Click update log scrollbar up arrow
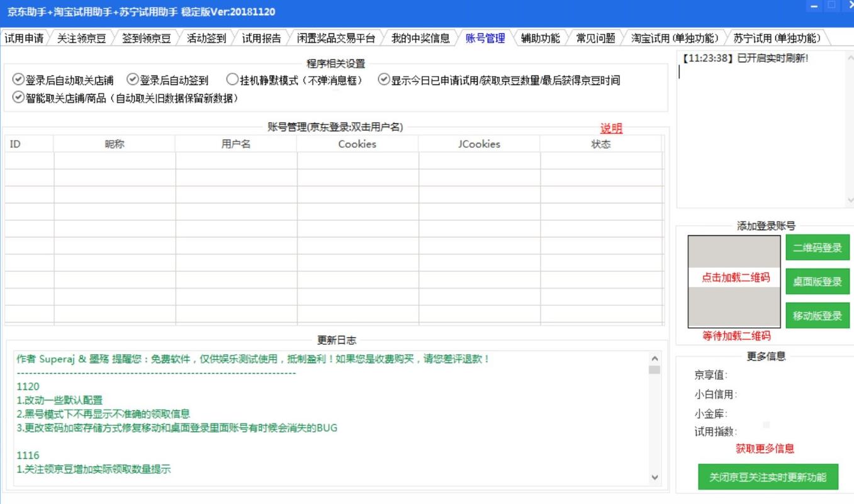 [x=655, y=357]
